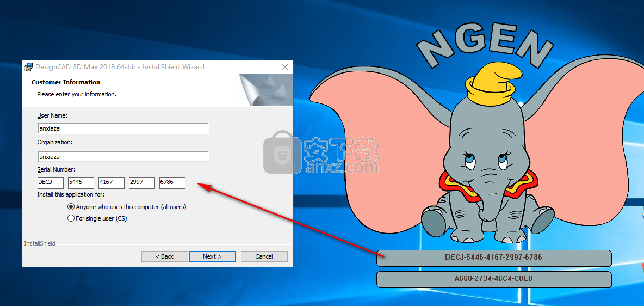This screenshot has height=306, width=644.
Task: Click keygen serial DECJ-5446-4167-2997-6786 box
Action: pos(494,258)
